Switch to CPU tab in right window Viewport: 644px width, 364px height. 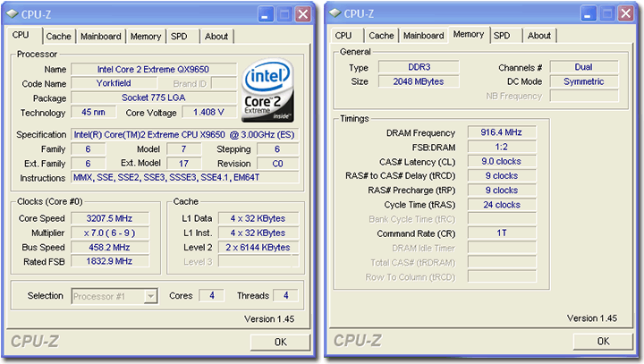point(343,36)
